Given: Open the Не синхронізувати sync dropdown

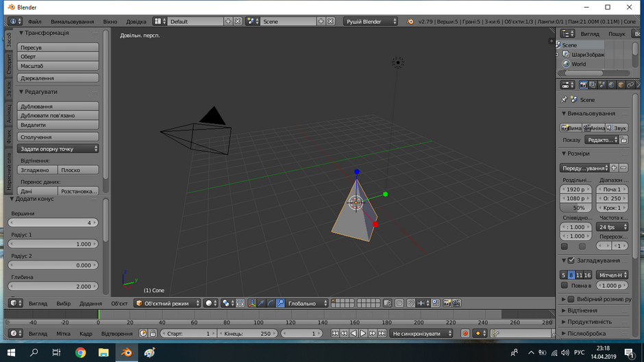Looking at the screenshot, I should pos(421,333).
